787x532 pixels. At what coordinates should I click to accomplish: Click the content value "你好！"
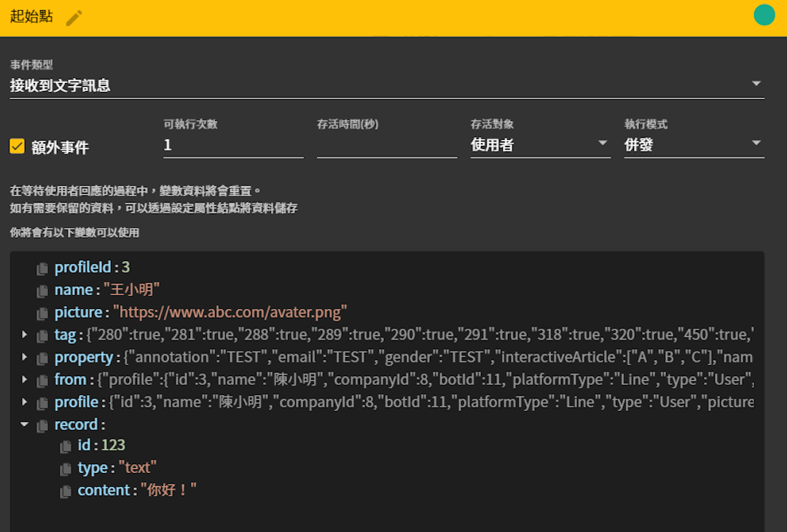(x=168, y=490)
